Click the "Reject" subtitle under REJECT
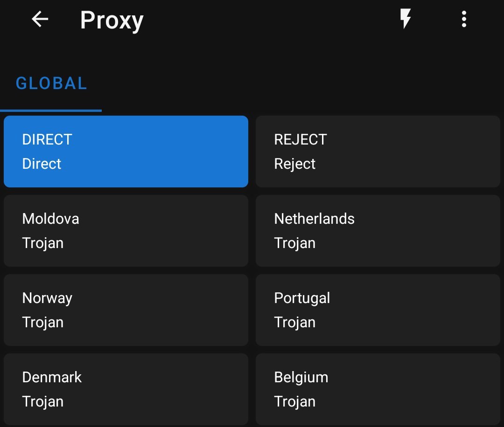504x427 pixels. point(295,164)
